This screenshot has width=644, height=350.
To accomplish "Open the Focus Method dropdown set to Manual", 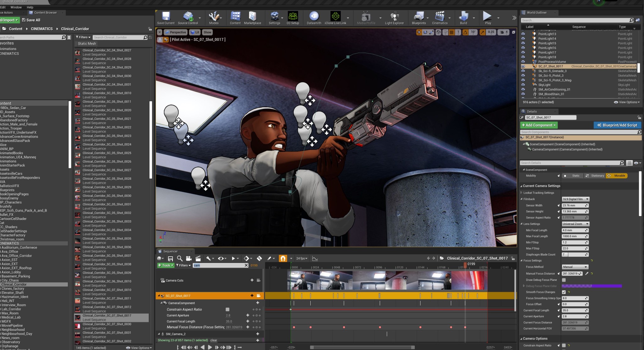I will click(575, 267).
